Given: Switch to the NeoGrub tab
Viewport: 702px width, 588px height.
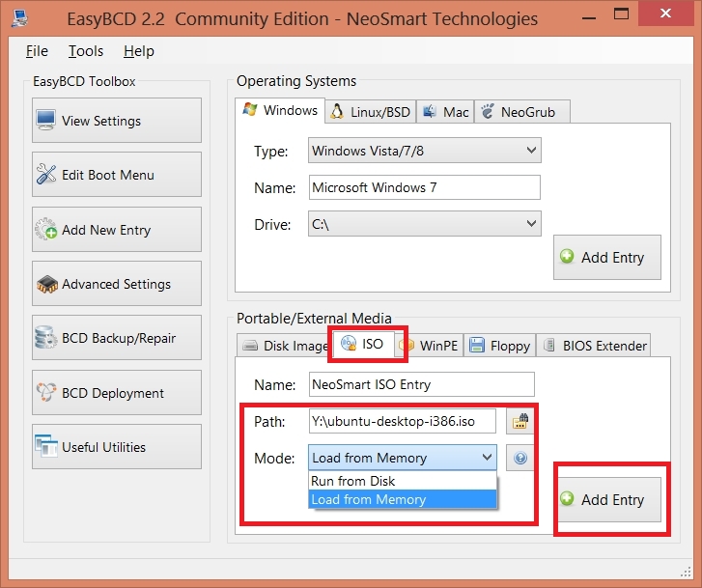Looking at the screenshot, I should pyautogui.click(x=522, y=111).
